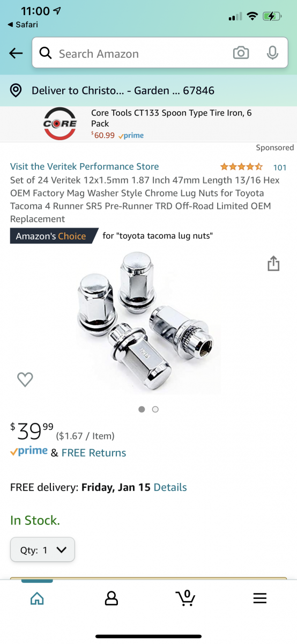Tap the microphone voice search icon
The width and height of the screenshot is (297, 644).
(x=272, y=53)
